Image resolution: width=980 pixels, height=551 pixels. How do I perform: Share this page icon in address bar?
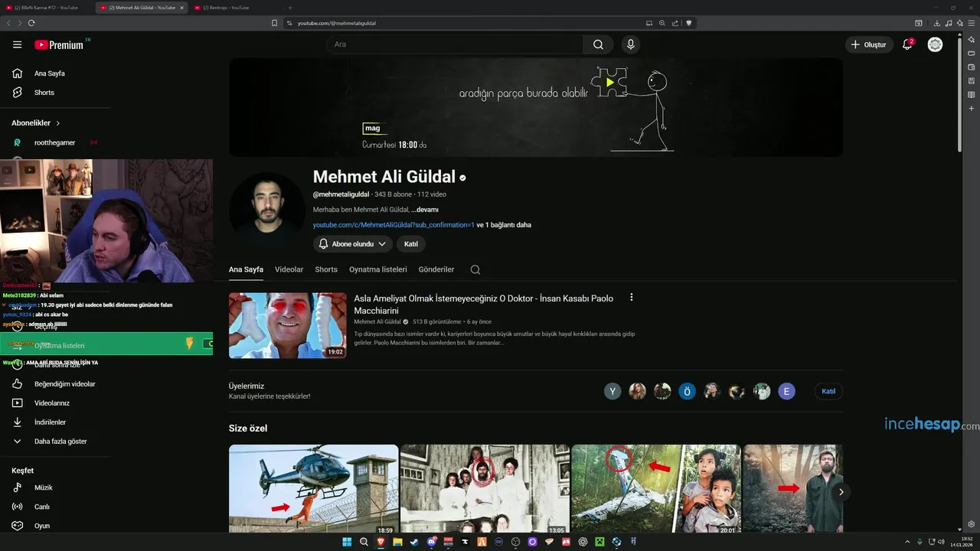tap(675, 23)
